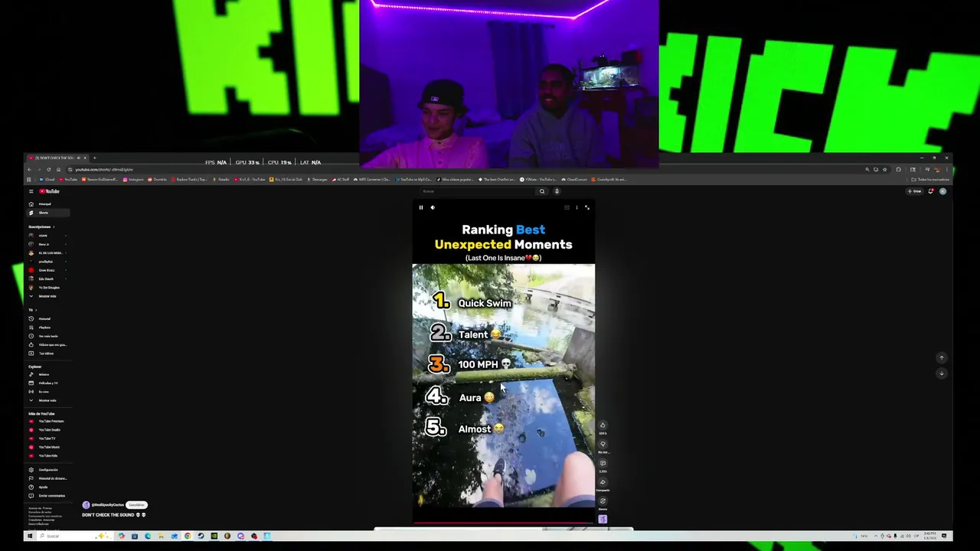
Task: Open YouTube Studio in the sidebar
Action: pos(47,429)
